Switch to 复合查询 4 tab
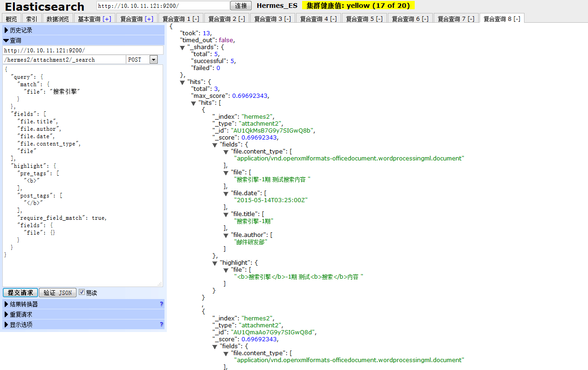Screen dimensions: 588x370 (x=319, y=19)
